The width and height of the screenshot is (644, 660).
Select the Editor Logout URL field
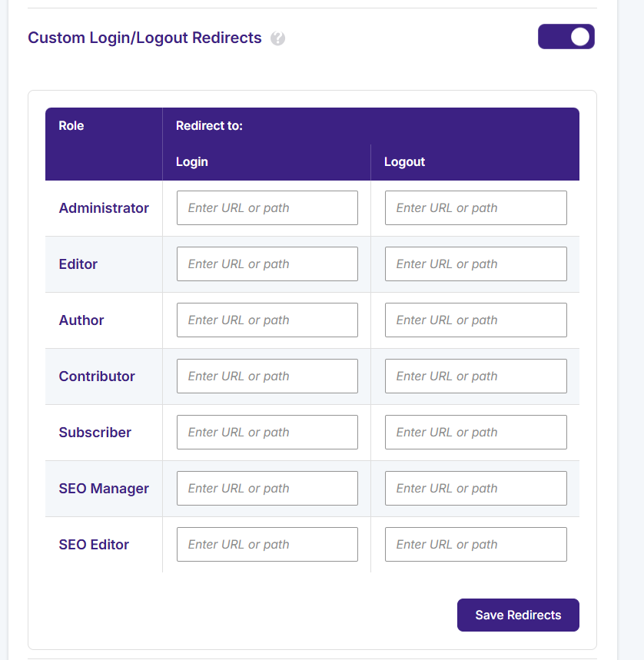[x=476, y=264]
